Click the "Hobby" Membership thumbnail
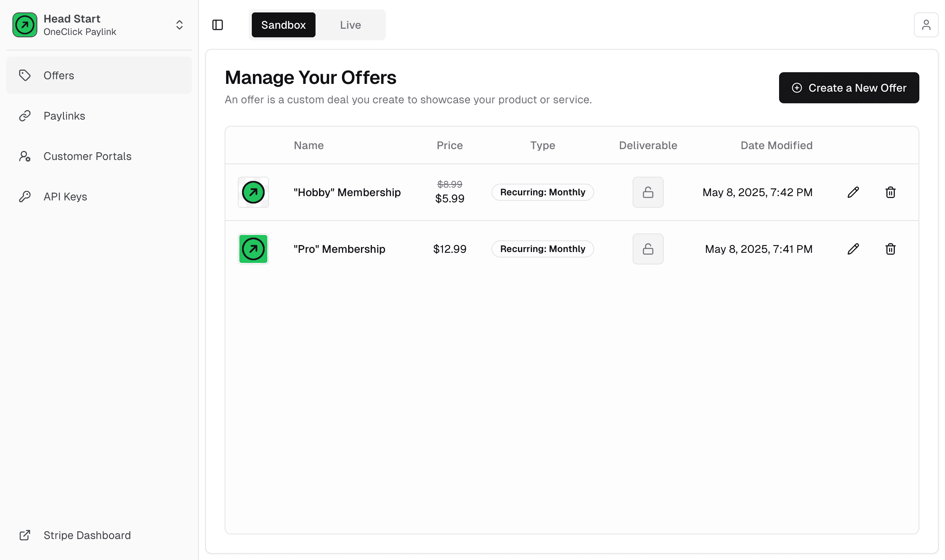The image size is (945, 560). coord(253,192)
